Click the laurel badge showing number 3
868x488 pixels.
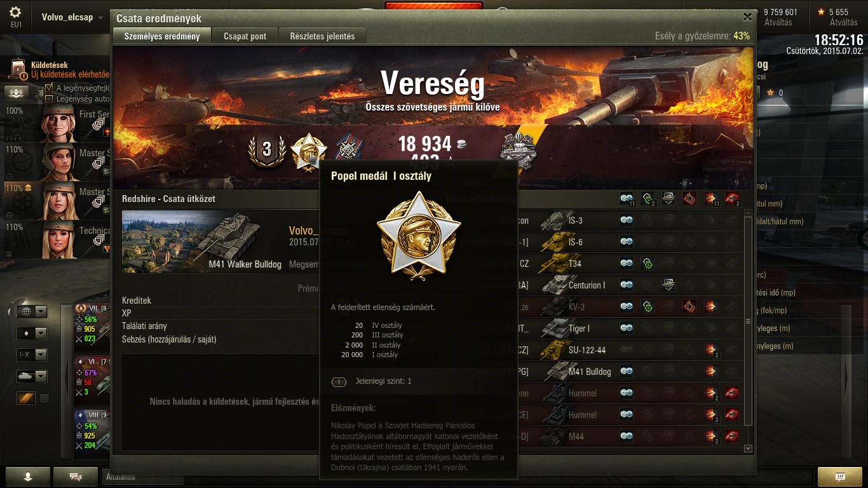(x=266, y=151)
